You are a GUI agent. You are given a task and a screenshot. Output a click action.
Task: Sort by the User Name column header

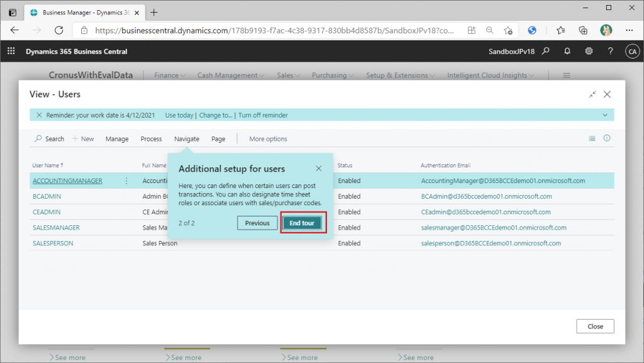[48, 165]
